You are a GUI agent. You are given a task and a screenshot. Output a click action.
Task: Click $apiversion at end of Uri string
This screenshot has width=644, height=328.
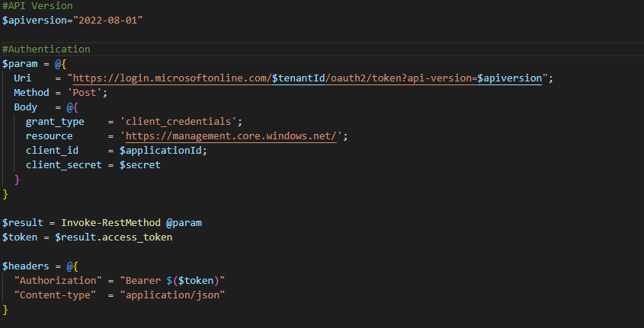[510, 78]
